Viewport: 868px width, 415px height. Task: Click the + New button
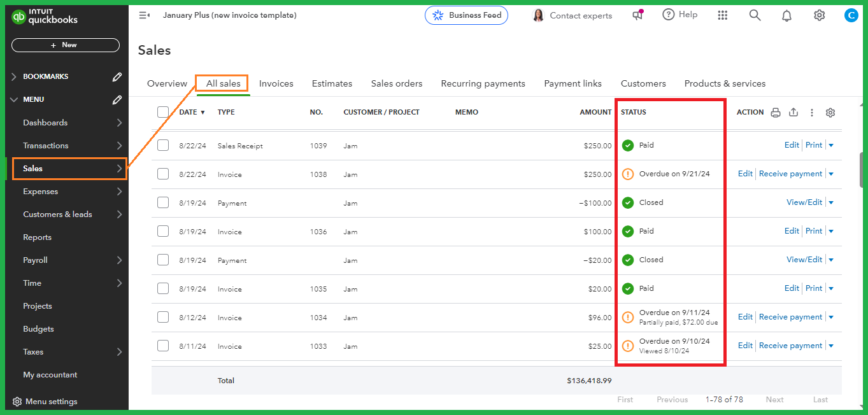[65, 45]
